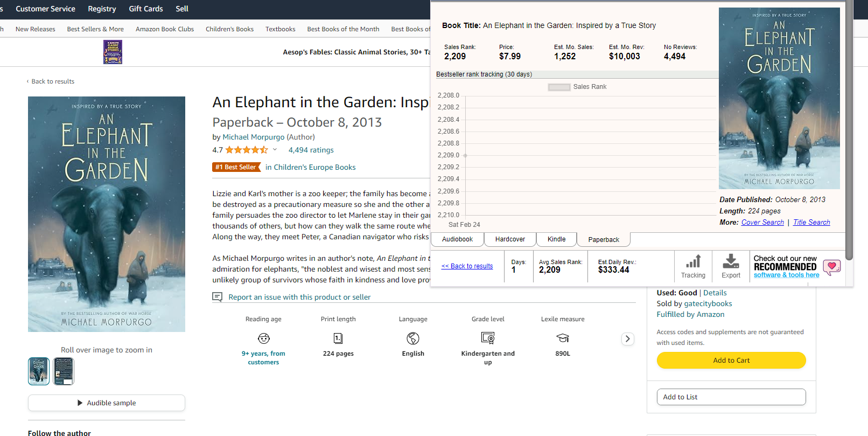Click the Lexile measure graduation cap icon
The height and width of the screenshot is (436, 868).
coord(563,338)
